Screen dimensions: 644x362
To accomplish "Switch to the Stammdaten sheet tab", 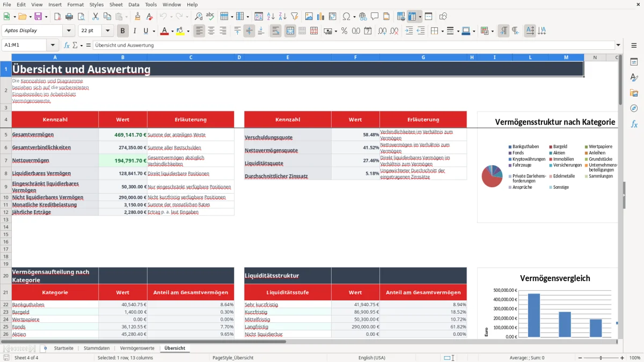I will point(97,348).
